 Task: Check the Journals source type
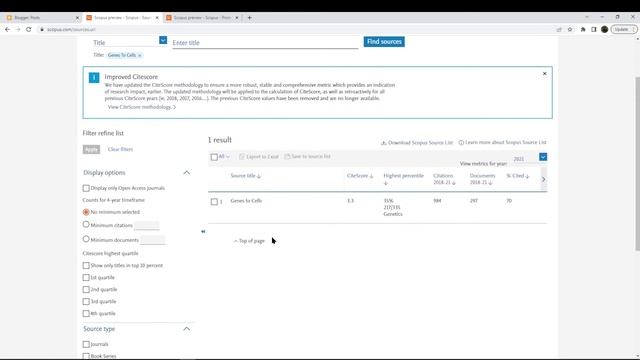click(x=86, y=344)
